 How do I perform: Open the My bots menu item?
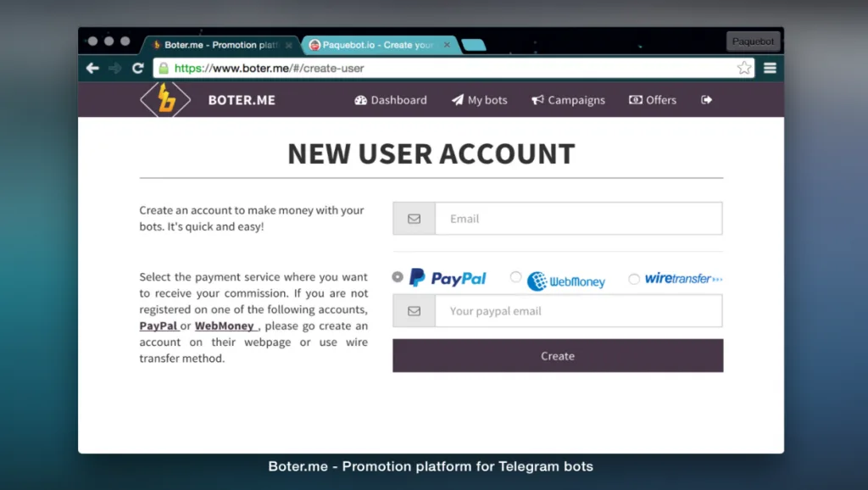[480, 100]
